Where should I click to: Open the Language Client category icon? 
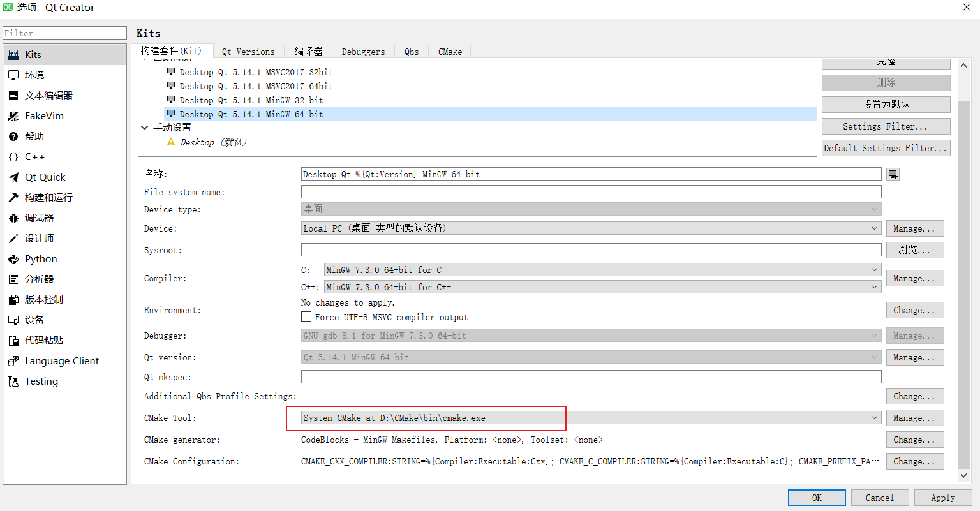[x=13, y=361]
